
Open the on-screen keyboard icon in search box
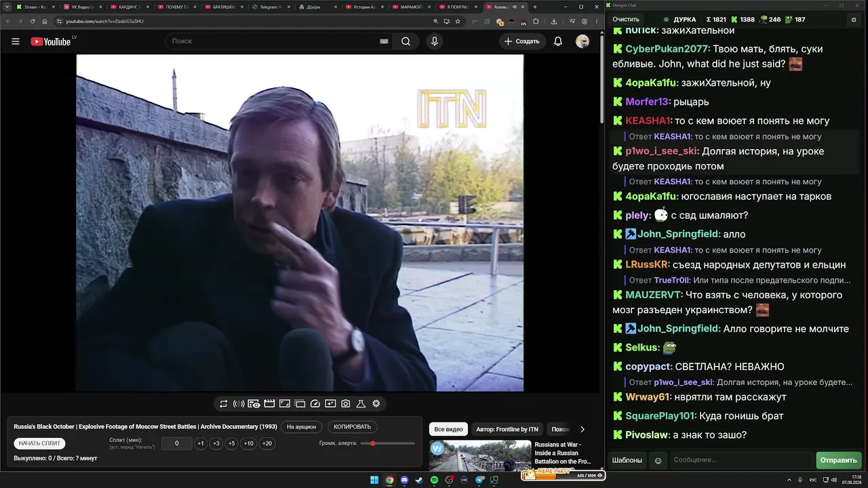(x=384, y=41)
